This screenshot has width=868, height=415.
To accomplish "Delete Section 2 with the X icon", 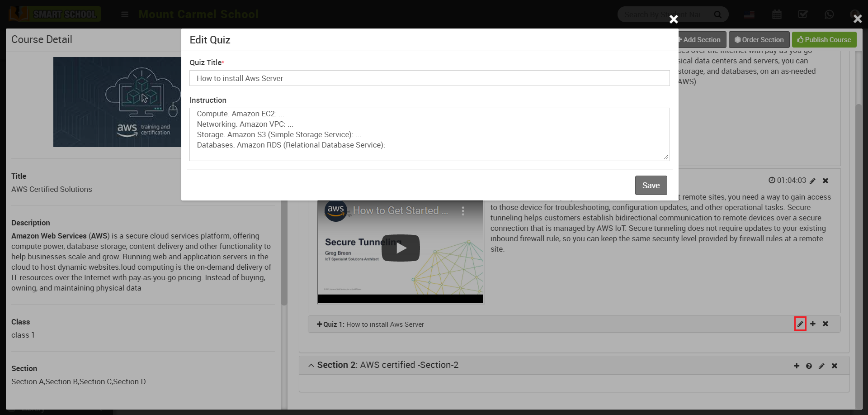I will (835, 366).
